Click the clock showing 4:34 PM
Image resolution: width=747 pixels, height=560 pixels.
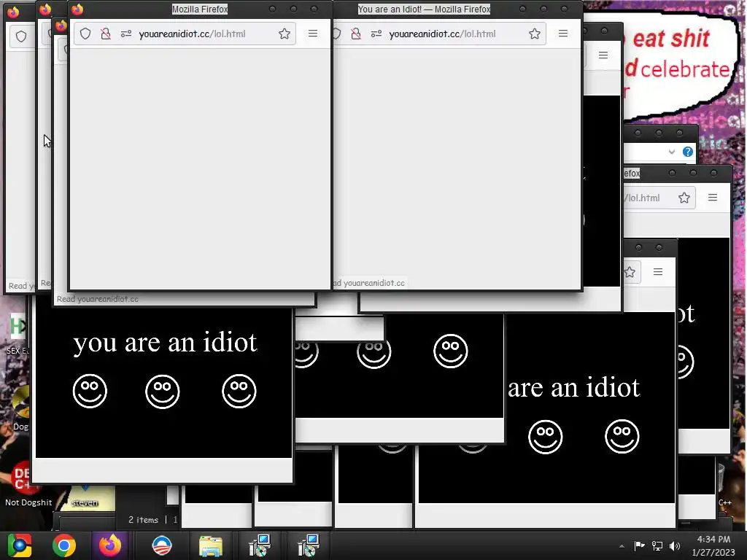coord(713,540)
